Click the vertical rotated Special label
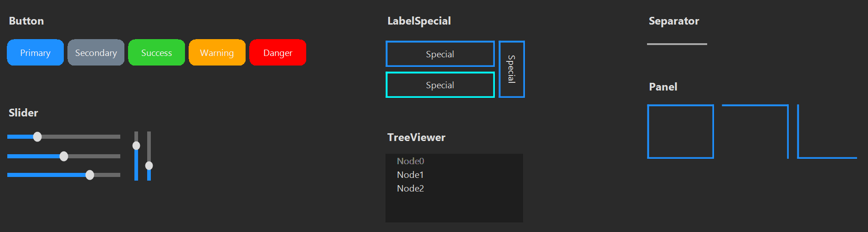The image size is (868, 232). pyautogui.click(x=512, y=69)
